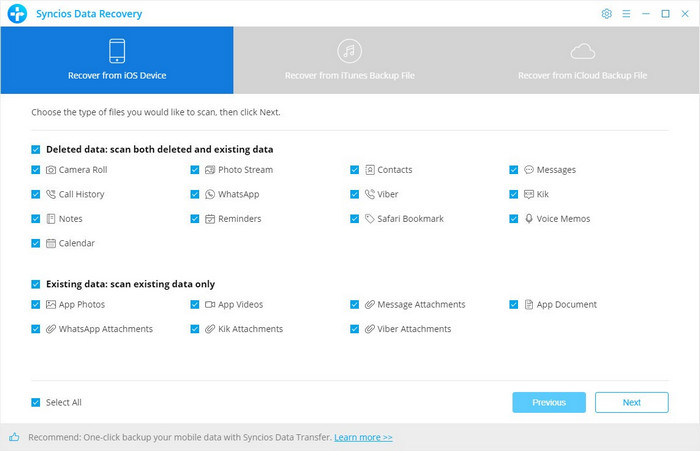The width and height of the screenshot is (700, 451).
Task: Click the Viber phone icon
Action: [370, 194]
